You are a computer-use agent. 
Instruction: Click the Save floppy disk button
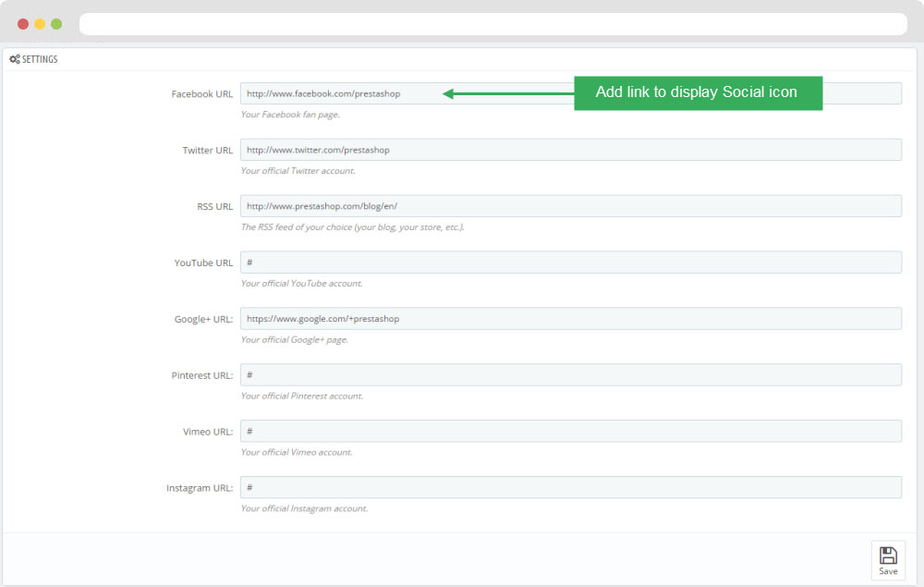[x=888, y=560]
